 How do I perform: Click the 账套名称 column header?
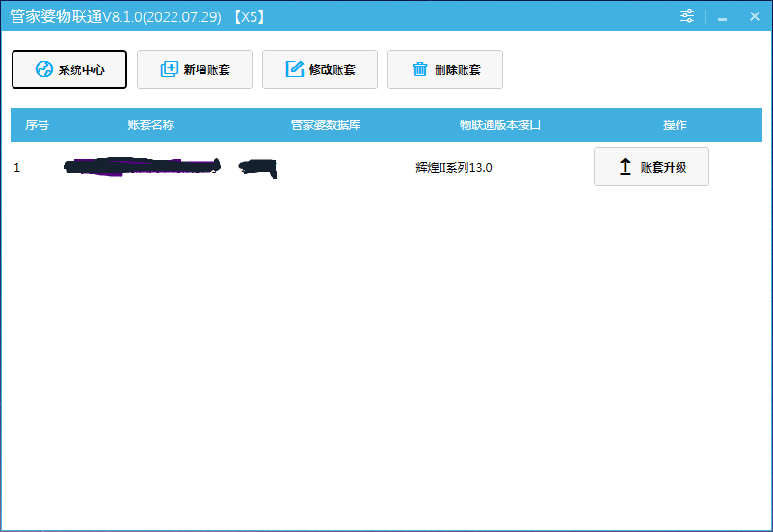[x=151, y=124]
